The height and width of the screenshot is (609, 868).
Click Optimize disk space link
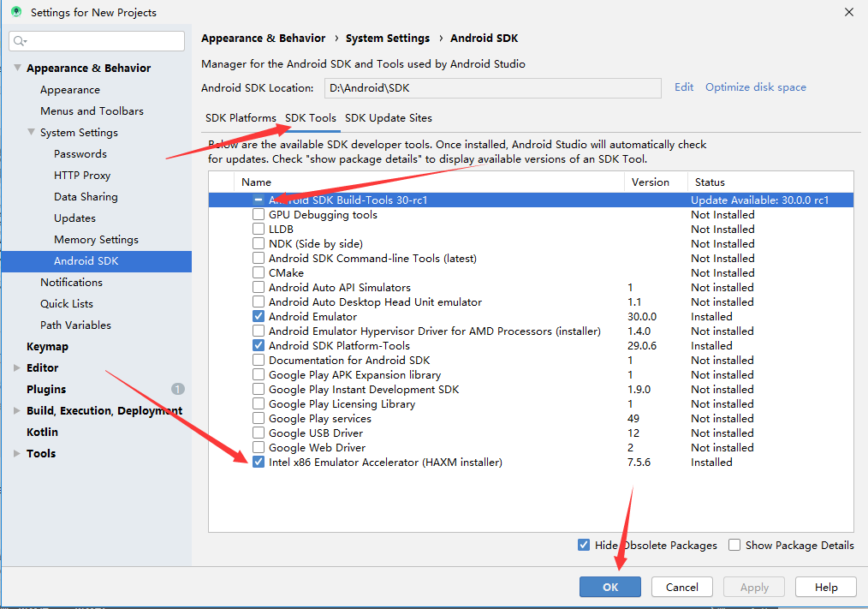(x=756, y=87)
